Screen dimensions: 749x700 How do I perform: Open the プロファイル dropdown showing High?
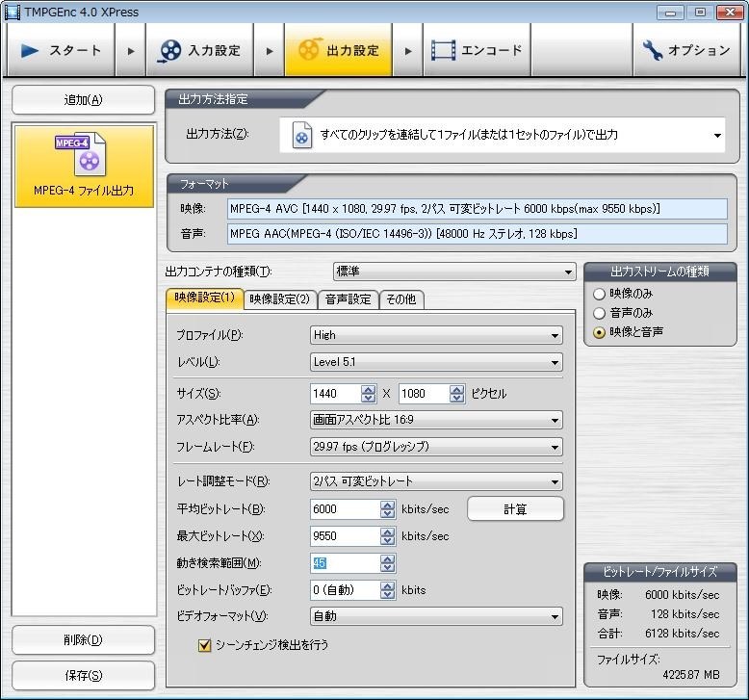(x=436, y=335)
